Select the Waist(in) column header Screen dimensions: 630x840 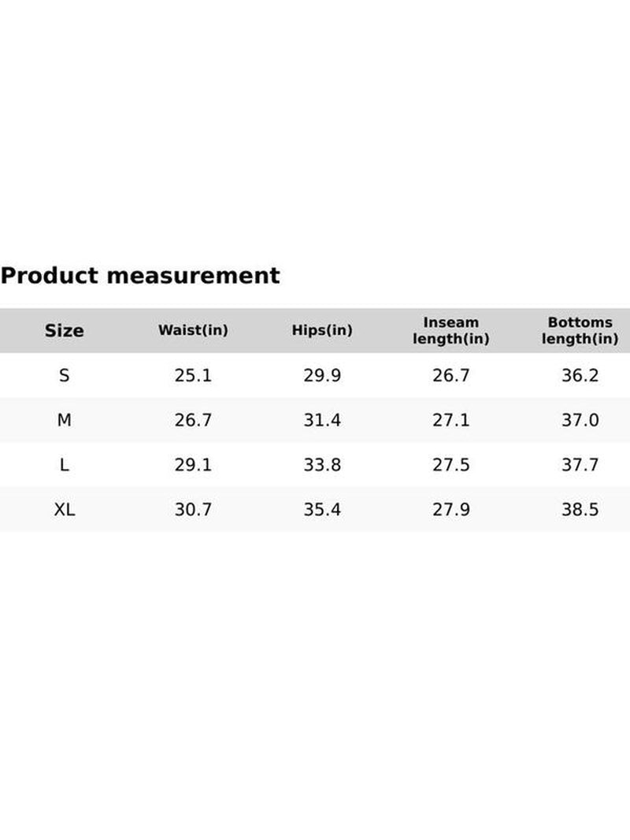point(193,331)
